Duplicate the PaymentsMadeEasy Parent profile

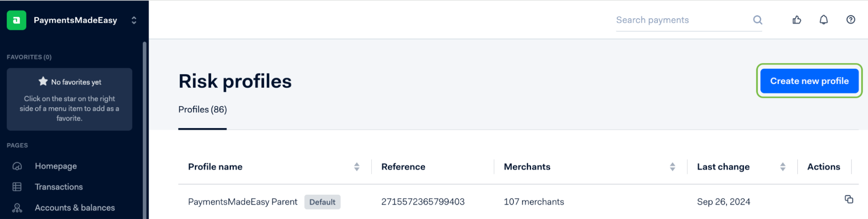[x=849, y=199]
